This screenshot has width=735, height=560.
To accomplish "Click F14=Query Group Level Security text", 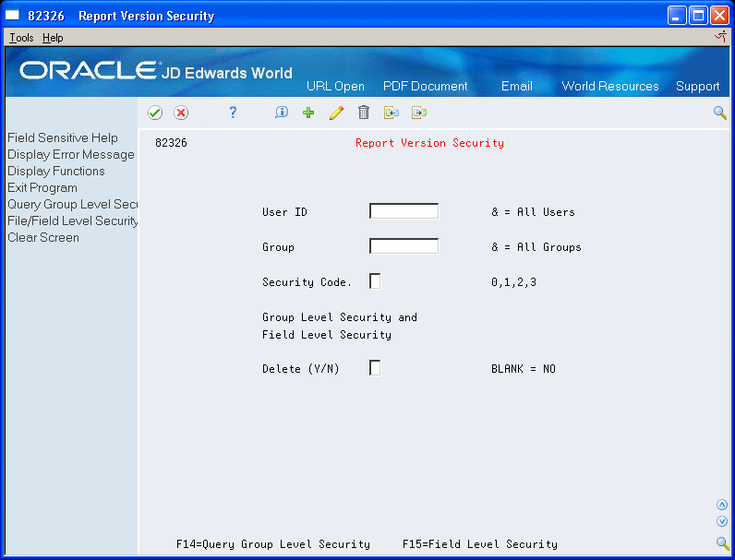I will (x=272, y=544).
